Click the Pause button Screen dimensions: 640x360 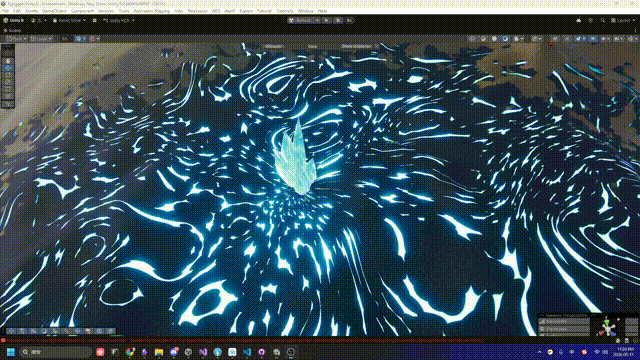click(x=338, y=20)
